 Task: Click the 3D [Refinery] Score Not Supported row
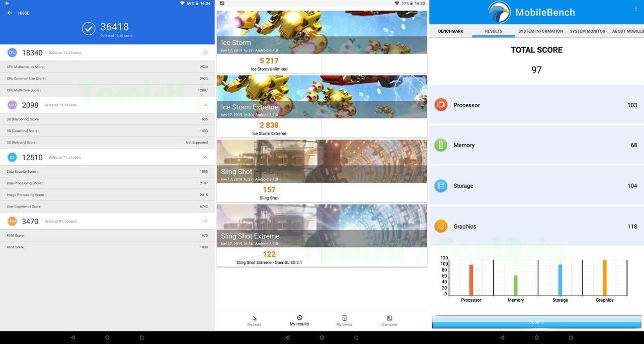107,143
